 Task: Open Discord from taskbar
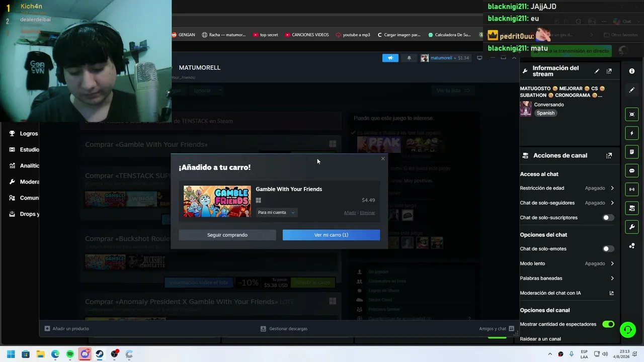pyautogui.click(x=85, y=354)
